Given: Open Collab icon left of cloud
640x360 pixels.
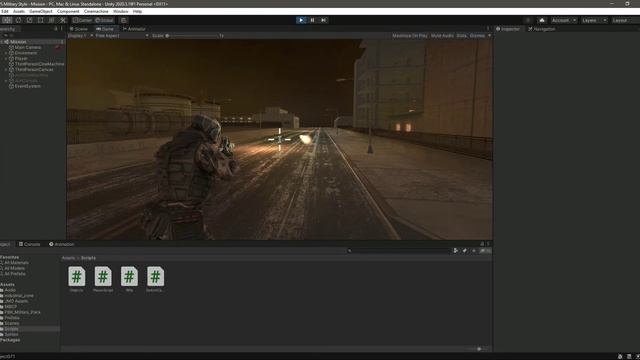Looking at the screenshot, I should (528, 20).
